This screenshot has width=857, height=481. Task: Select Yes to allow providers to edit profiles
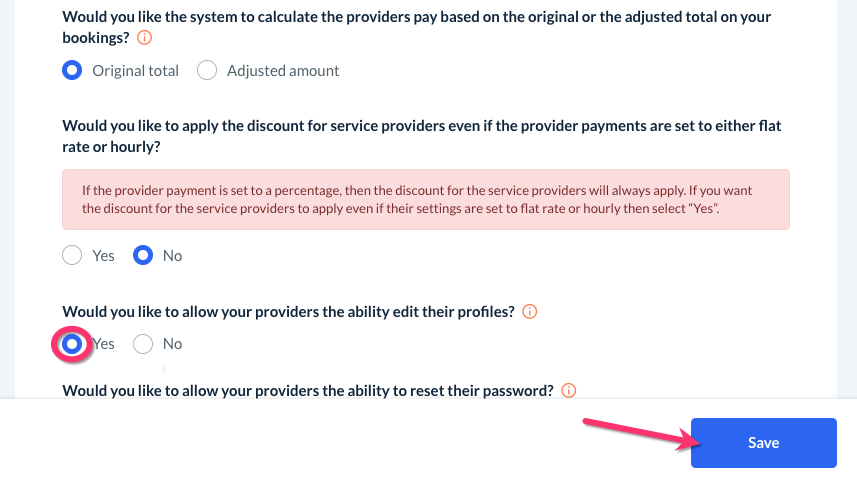tap(72, 344)
